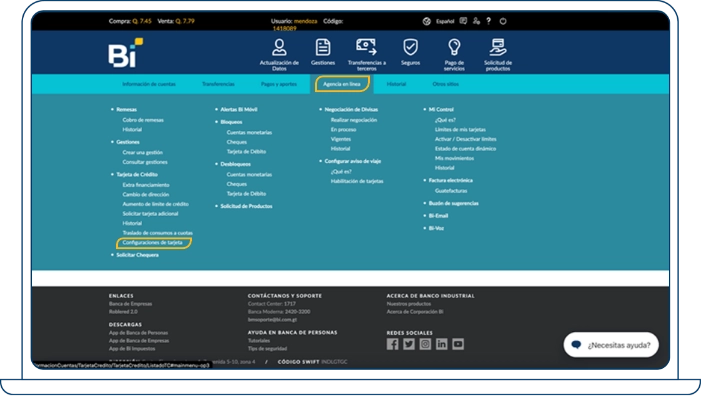Open Estado de cuenta dinámico

(465, 149)
